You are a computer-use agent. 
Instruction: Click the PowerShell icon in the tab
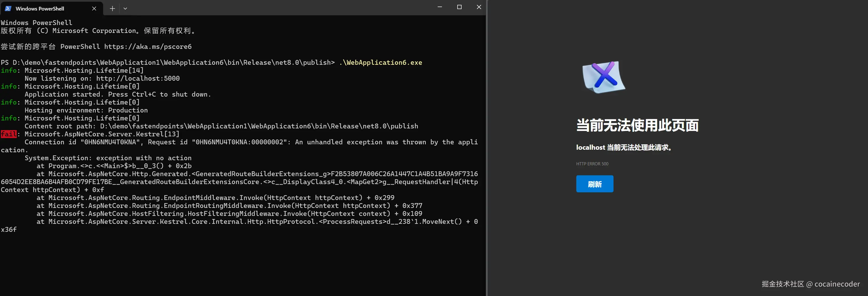tap(9, 9)
